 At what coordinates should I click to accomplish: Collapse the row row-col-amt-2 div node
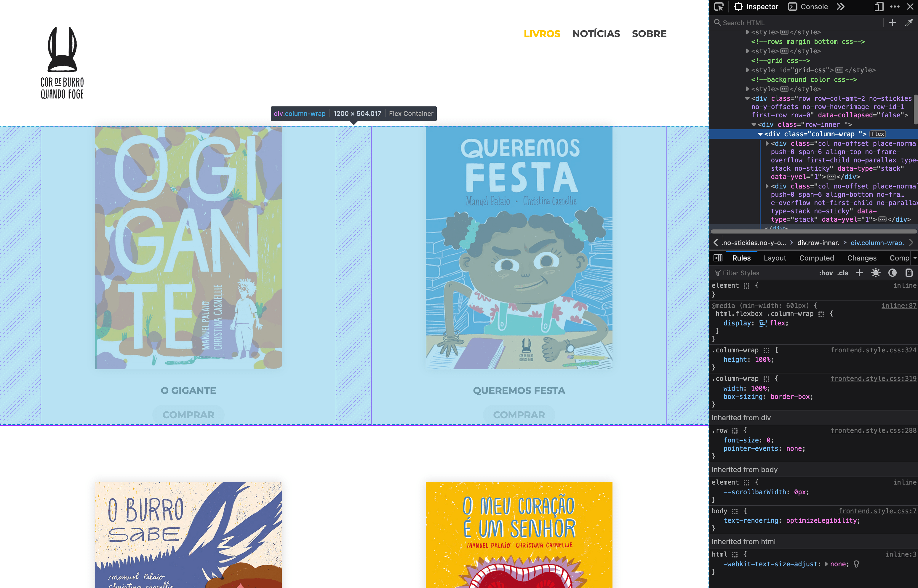747,98
